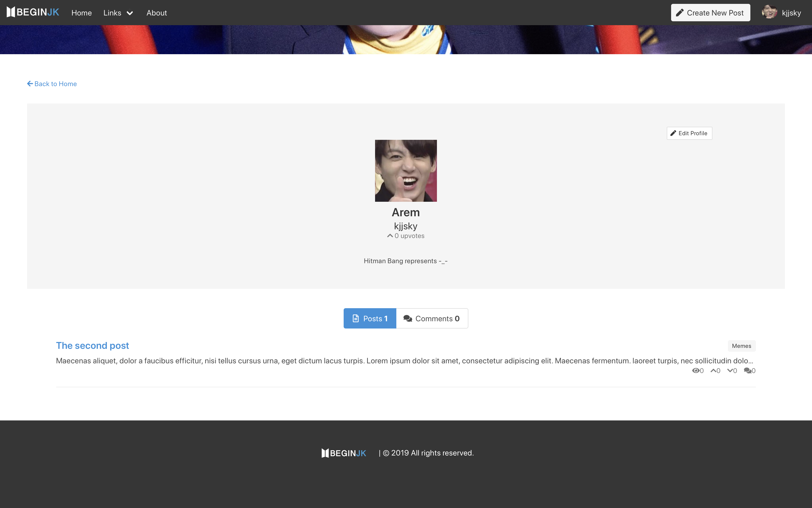Click the bio text Hitman Bang represents

pos(406,261)
